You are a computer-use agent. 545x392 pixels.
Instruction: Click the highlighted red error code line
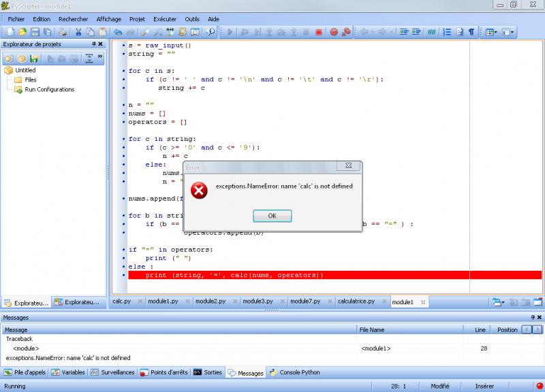(334, 275)
